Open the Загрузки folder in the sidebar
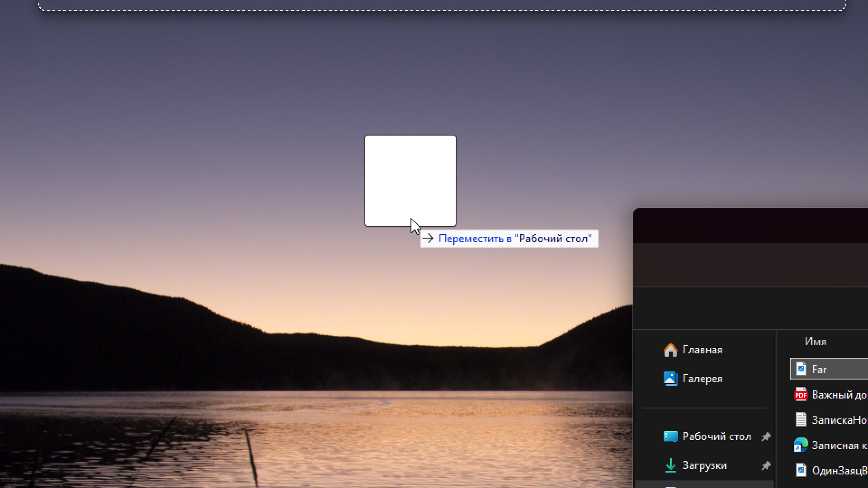The width and height of the screenshot is (868, 488). (x=695, y=465)
